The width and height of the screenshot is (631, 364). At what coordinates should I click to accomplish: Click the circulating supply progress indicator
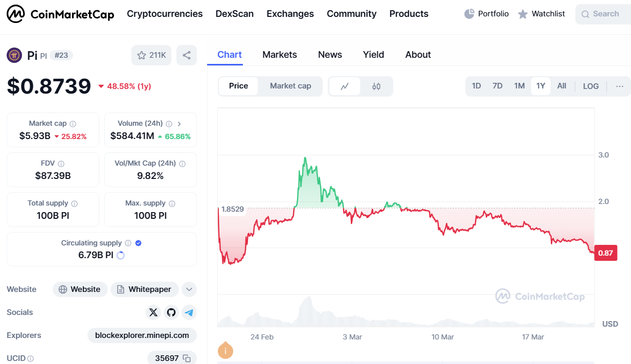point(121,256)
